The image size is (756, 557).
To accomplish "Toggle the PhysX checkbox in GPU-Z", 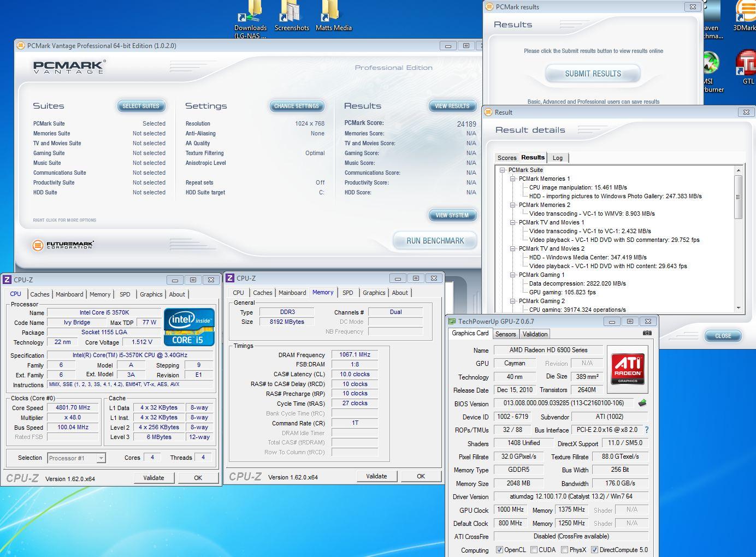I will tap(564, 550).
